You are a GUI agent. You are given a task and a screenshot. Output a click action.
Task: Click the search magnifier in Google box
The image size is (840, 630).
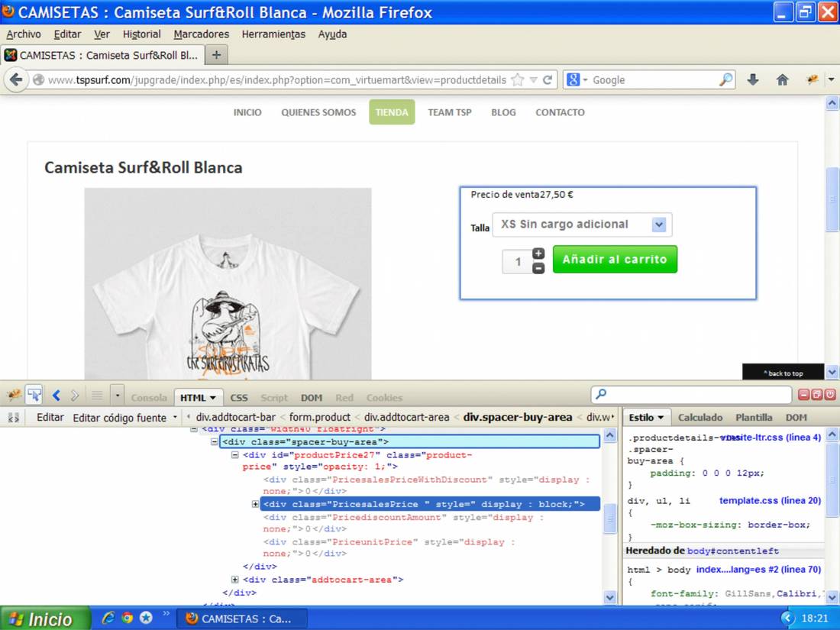(725, 80)
